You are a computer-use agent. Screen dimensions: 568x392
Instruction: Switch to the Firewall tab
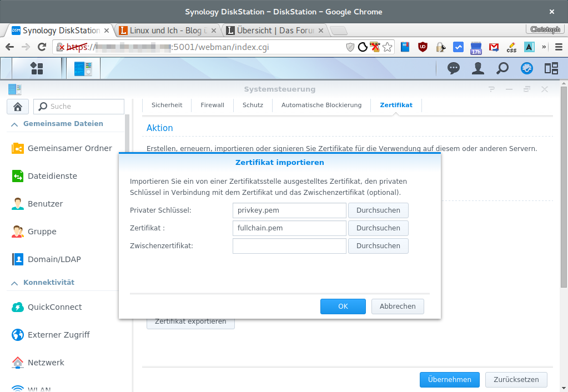pyautogui.click(x=212, y=105)
